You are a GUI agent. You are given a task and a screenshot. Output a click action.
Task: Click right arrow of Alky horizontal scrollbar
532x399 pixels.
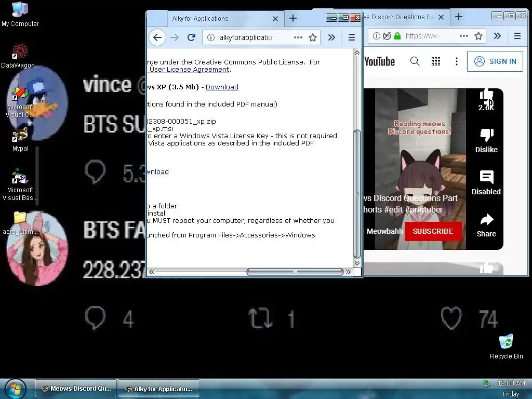[348, 272]
